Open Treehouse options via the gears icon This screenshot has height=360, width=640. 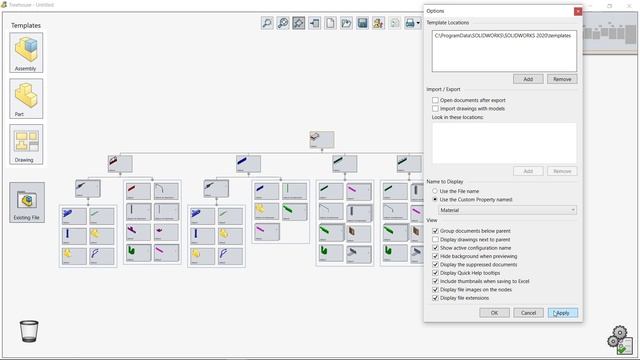(x=620, y=340)
